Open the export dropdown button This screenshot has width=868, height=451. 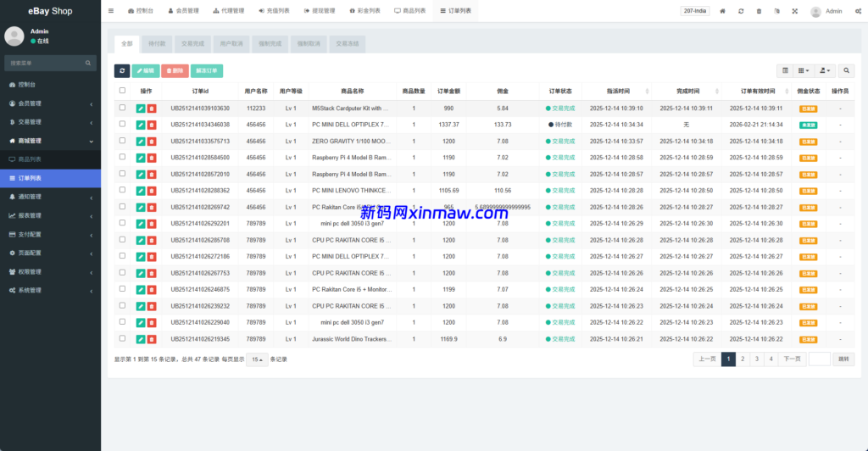click(825, 71)
